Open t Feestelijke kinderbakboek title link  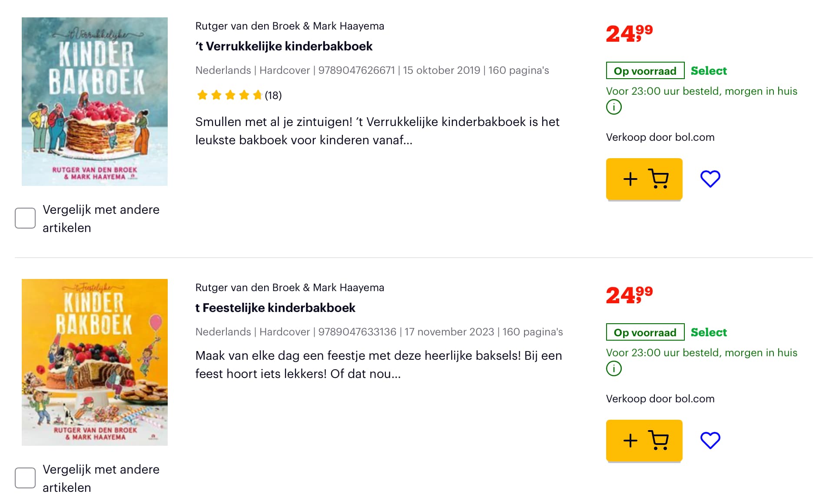[x=275, y=308]
